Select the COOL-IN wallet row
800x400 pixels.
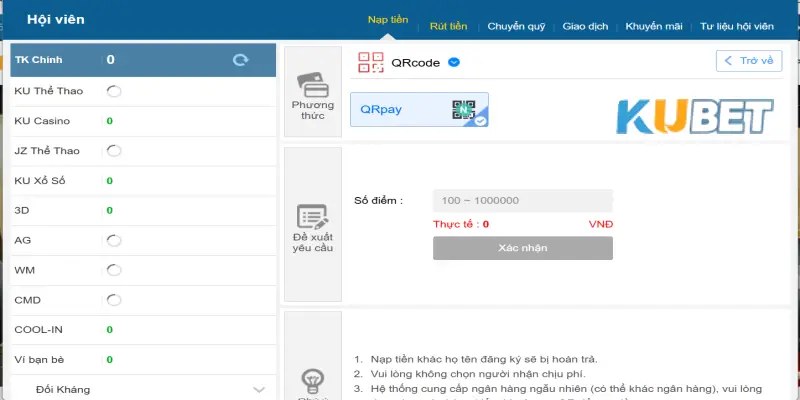(143, 330)
